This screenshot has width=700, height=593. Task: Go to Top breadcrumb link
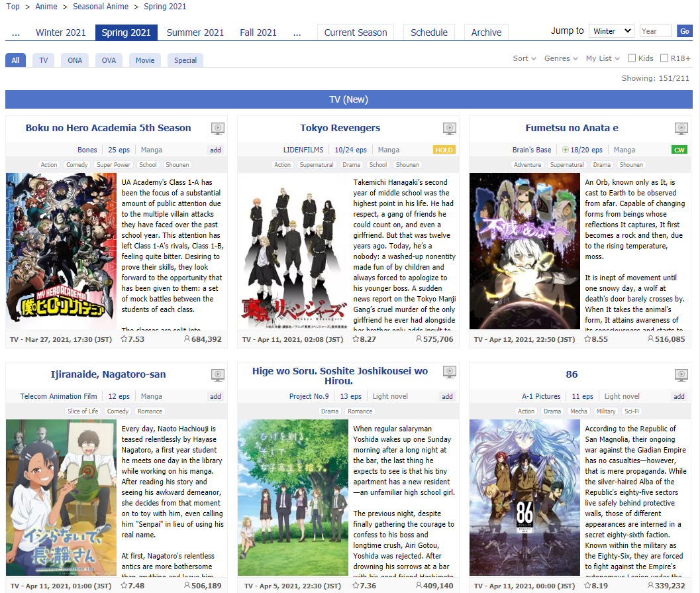tap(13, 7)
